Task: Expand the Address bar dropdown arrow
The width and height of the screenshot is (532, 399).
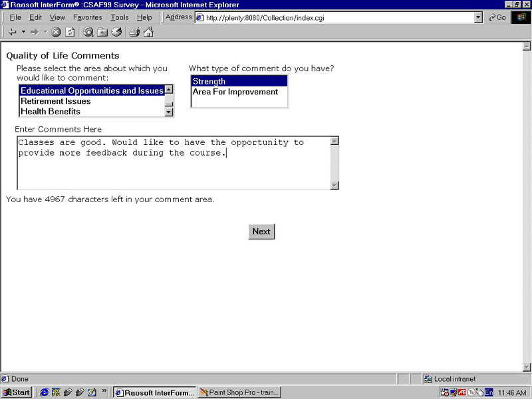Action: 478,18
